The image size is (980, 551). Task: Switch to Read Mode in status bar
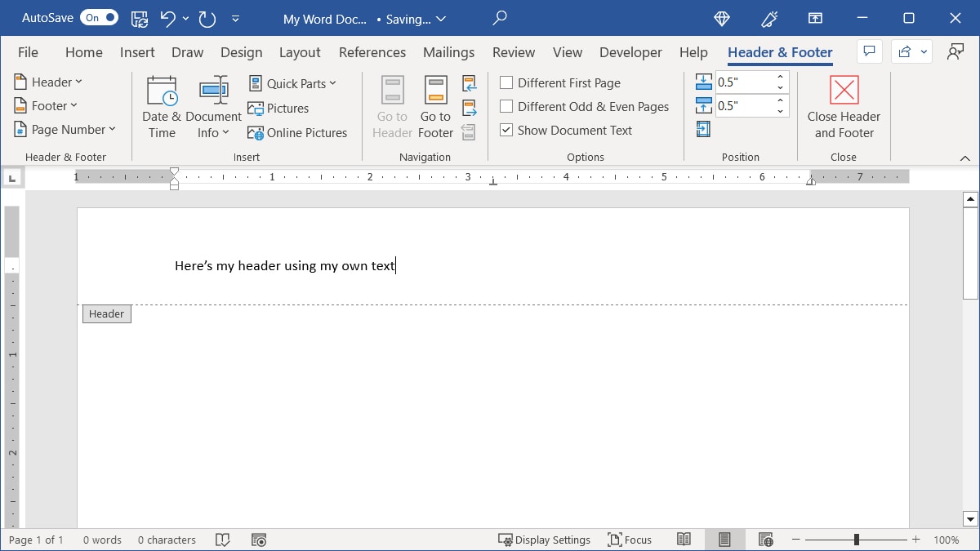tap(684, 540)
